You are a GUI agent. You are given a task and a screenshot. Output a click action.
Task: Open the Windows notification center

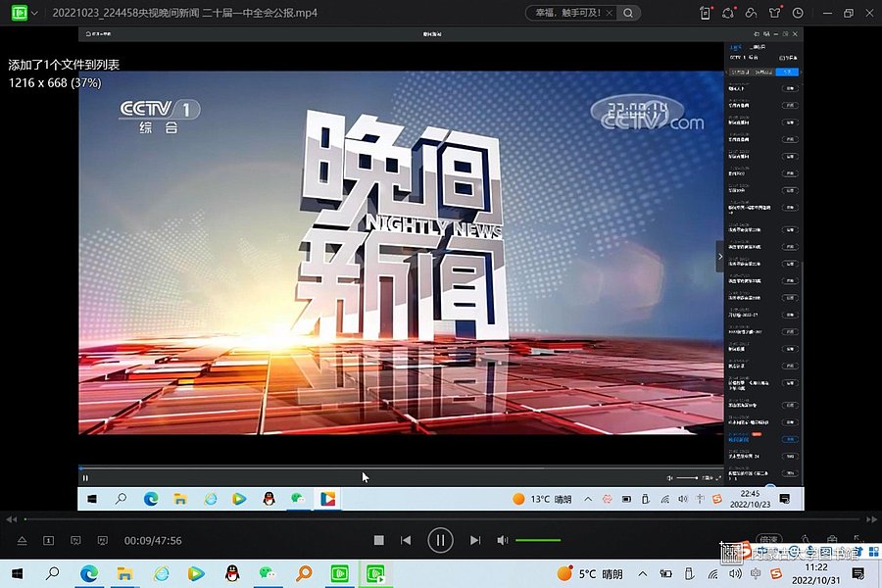pyautogui.click(x=858, y=573)
